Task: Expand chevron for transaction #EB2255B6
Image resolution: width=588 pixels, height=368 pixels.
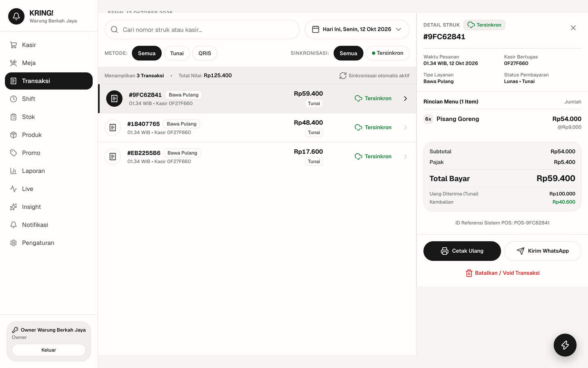Action: [x=405, y=157]
